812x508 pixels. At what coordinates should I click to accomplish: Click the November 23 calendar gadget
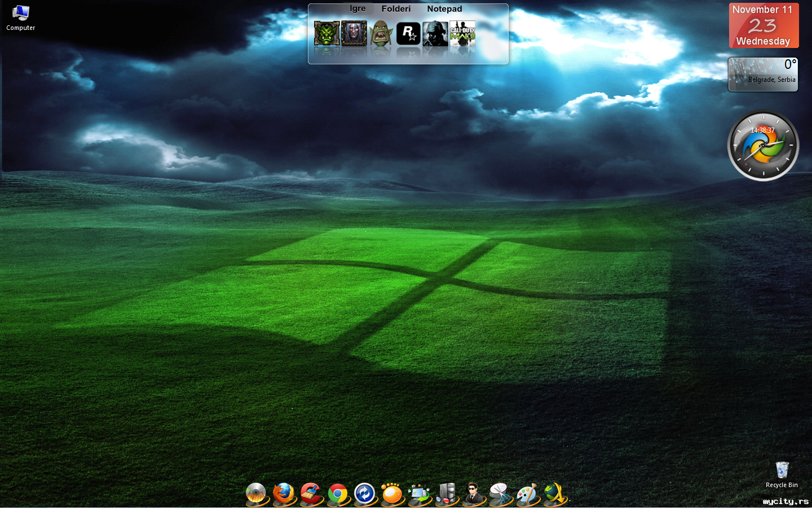tap(764, 25)
